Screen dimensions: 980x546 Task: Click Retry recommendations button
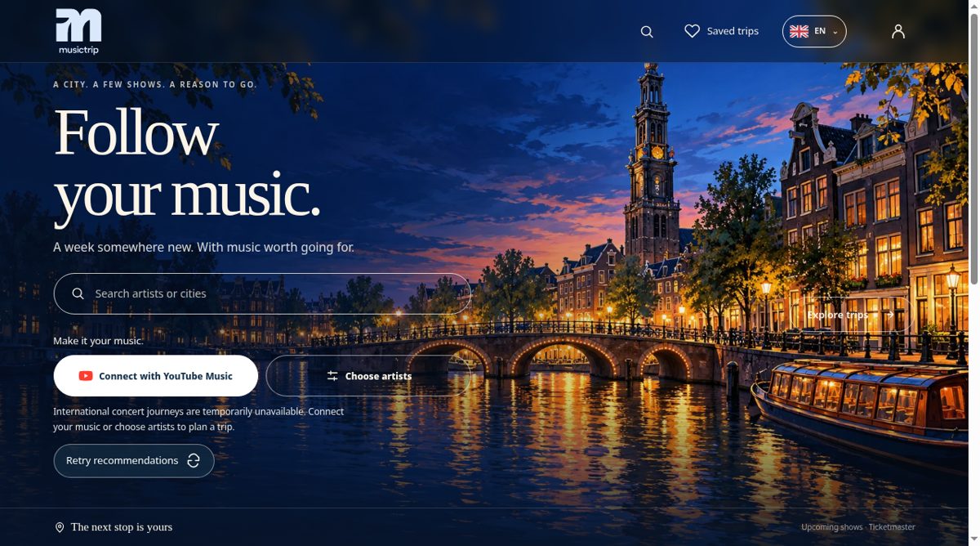tap(134, 461)
